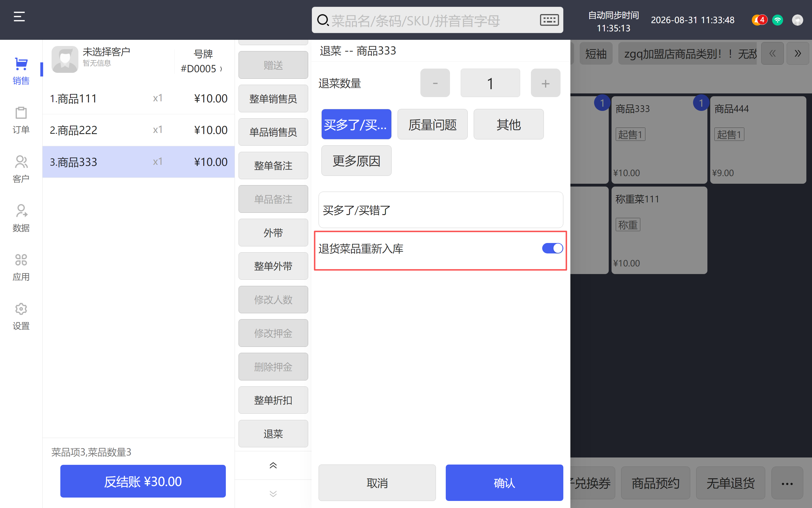Image resolution: width=812 pixels, height=508 pixels.
Task: Decrease return quantity with minus button
Action: click(435, 83)
